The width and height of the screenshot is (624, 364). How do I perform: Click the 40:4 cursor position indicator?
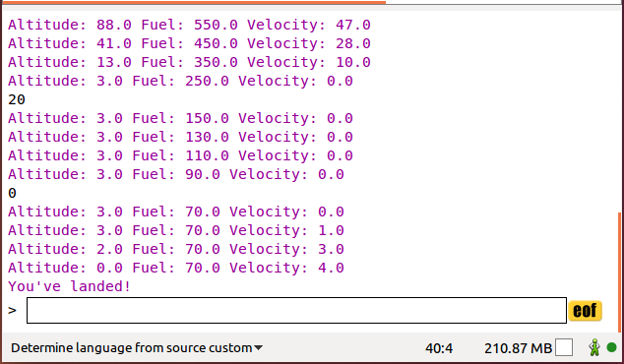click(x=439, y=348)
